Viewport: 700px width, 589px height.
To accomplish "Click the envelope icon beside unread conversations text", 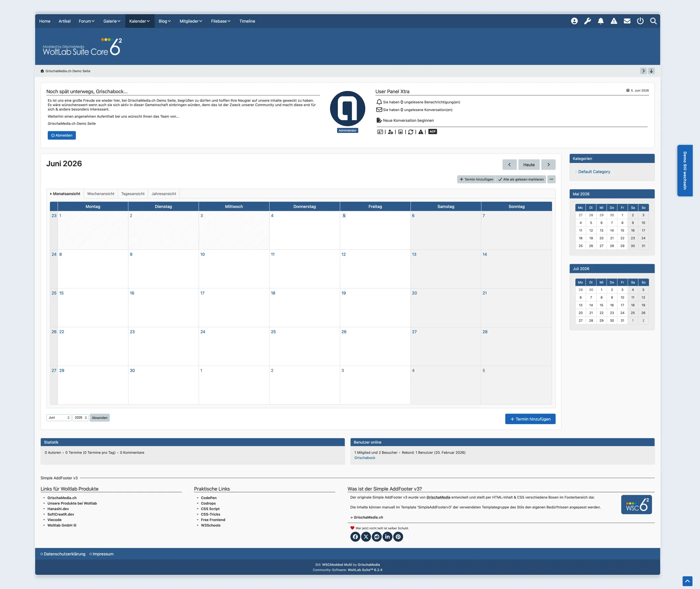I will 379,110.
